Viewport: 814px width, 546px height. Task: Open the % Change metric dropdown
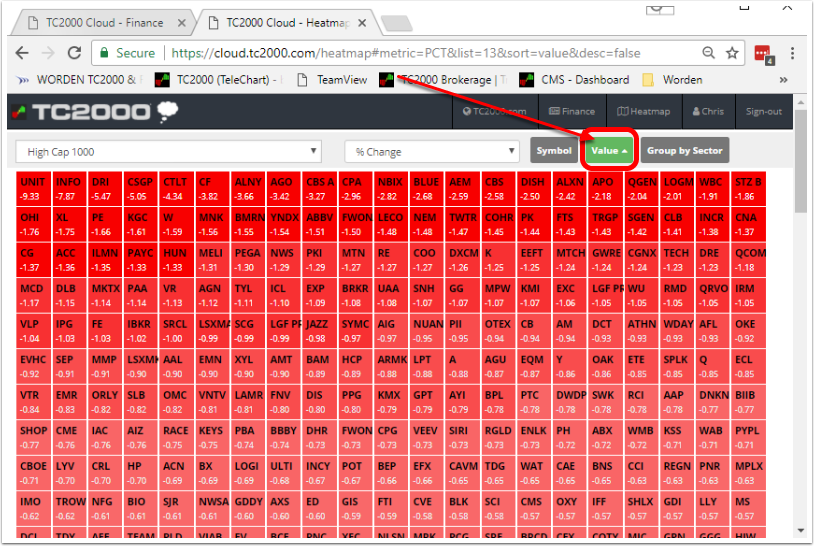pyautogui.click(x=432, y=152)
